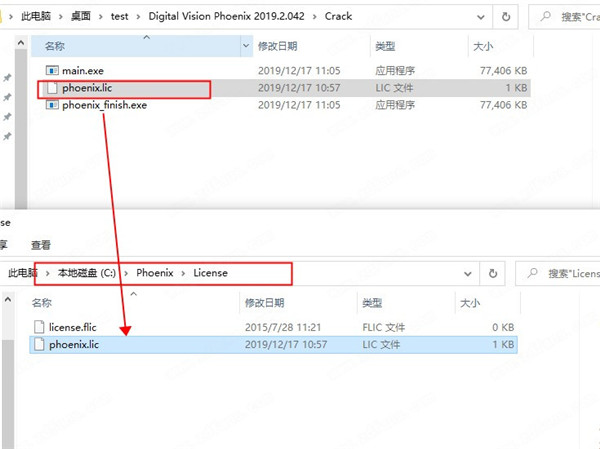600x449 pixels.
Task: Click the phoenix.lic file icon in Crack folder
Action: click(52, 88)
